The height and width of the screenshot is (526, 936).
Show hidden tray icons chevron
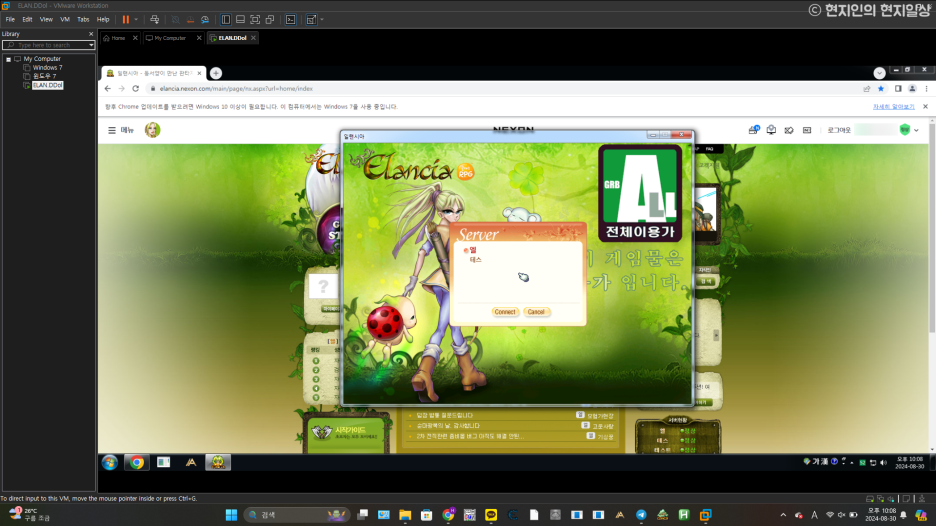(x=783, y=515)
